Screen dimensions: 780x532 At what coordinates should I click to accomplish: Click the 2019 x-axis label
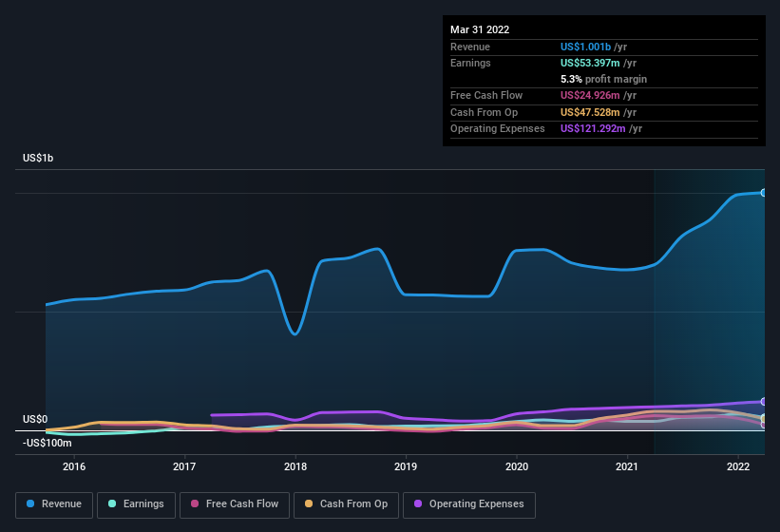point(406,466)
